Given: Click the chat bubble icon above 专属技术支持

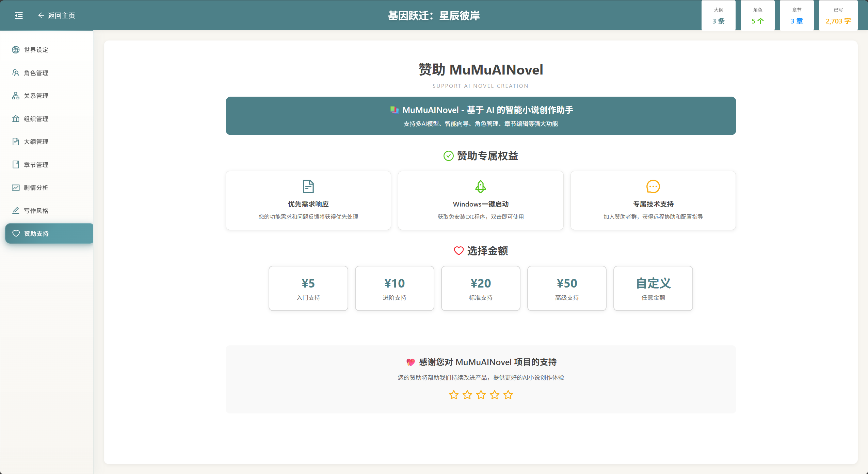Looking at the screenshot, I should [653, 186].
